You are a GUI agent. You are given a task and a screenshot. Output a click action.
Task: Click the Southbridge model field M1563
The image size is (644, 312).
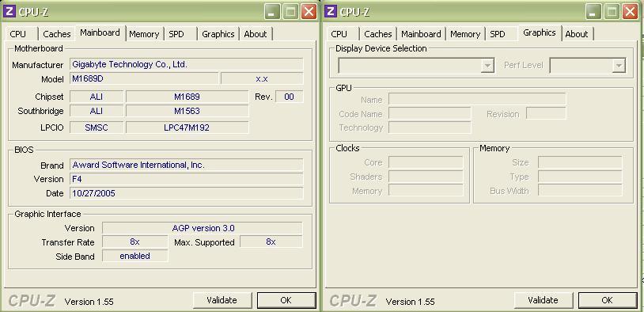pyautogui.click(x=188, y=112)
